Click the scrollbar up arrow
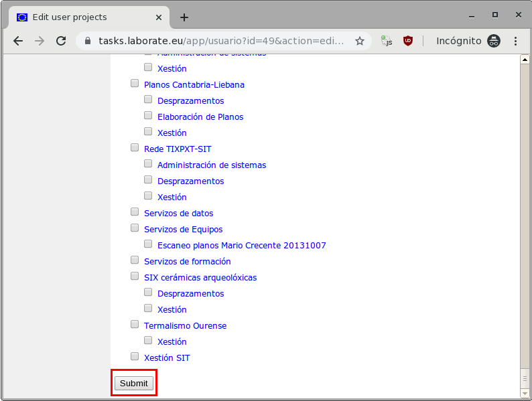The width and height of the screenshot is (532, 401). tap(525, 60)
